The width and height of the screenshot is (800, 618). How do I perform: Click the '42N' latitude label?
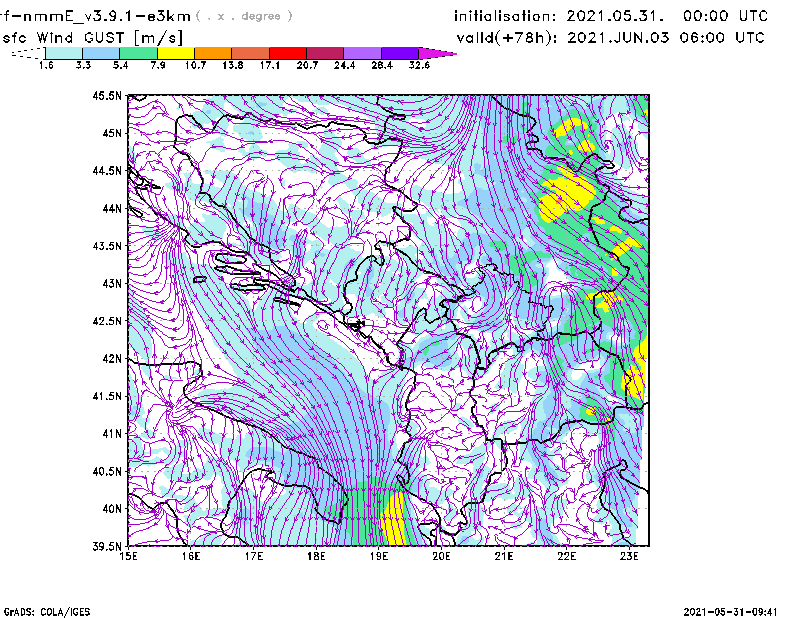(112, 359)
